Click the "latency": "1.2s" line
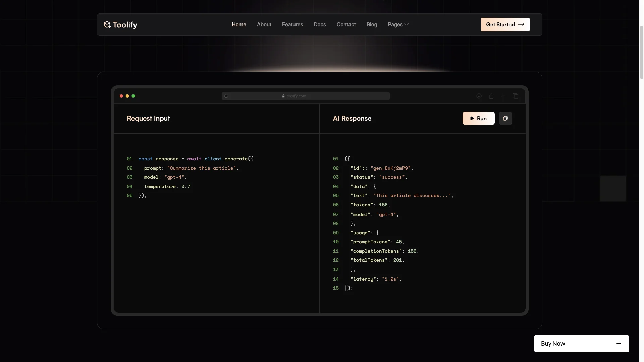This screenshot has height=362, width=644. pyautogui.click(x=376, y=279)
